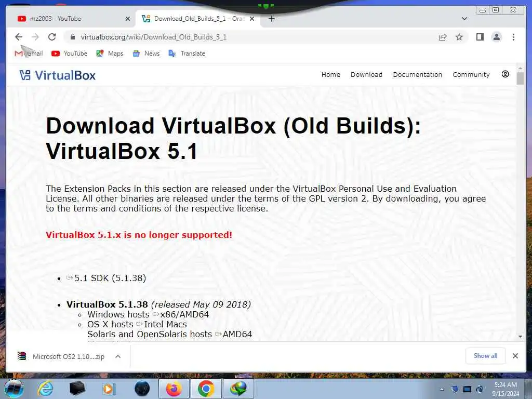This screenshot has height=399, width=532.
Task: Click the page scrollbar thumb
Action: pyautogui.click(x=520, y=78)
